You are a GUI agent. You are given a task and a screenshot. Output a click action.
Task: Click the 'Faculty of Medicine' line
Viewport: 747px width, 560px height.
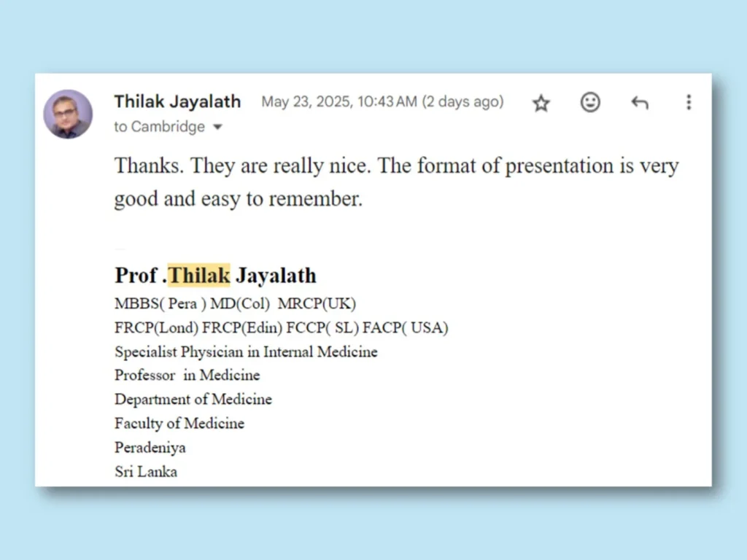179,424
